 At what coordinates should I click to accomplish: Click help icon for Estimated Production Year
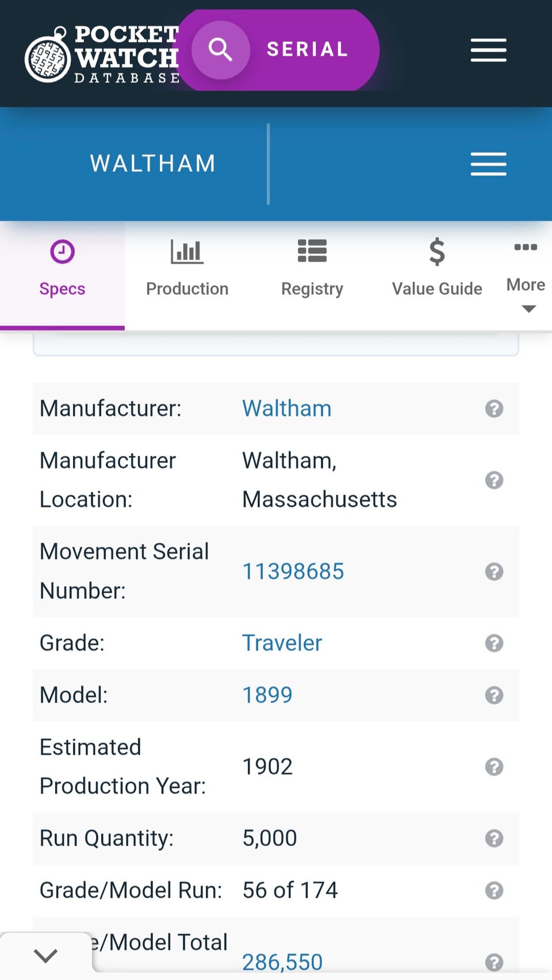click(x=494, y=766)
